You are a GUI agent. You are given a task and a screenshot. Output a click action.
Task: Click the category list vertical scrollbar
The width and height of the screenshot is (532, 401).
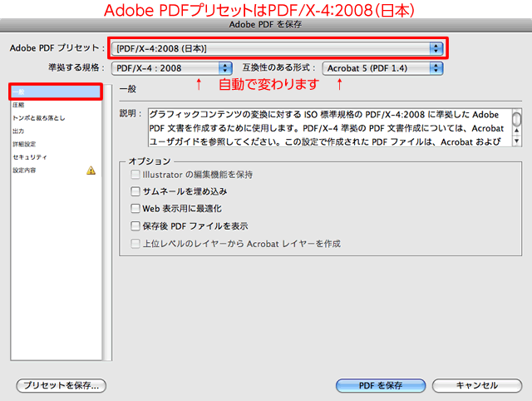(x=108, y=222)
